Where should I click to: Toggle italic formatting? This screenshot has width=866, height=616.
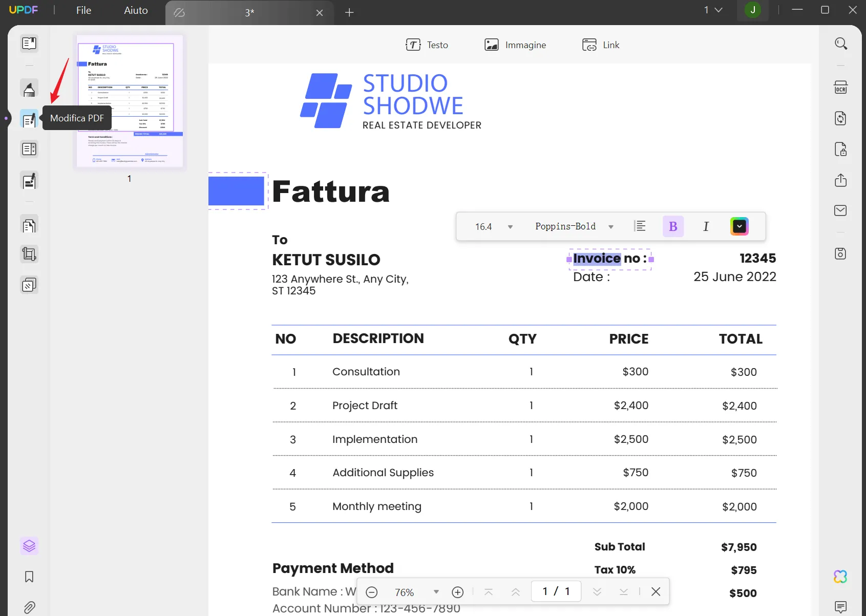click(706, 226)
